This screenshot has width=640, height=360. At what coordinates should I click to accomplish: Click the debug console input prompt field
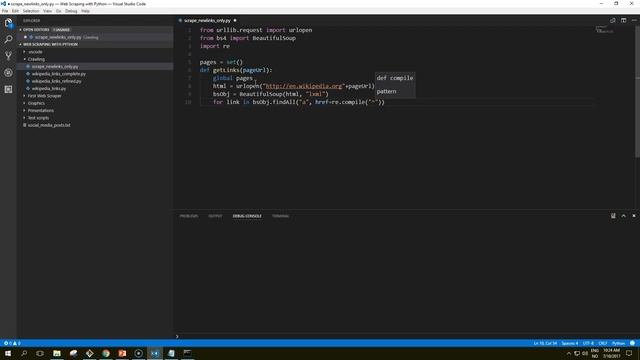(406, 336)
